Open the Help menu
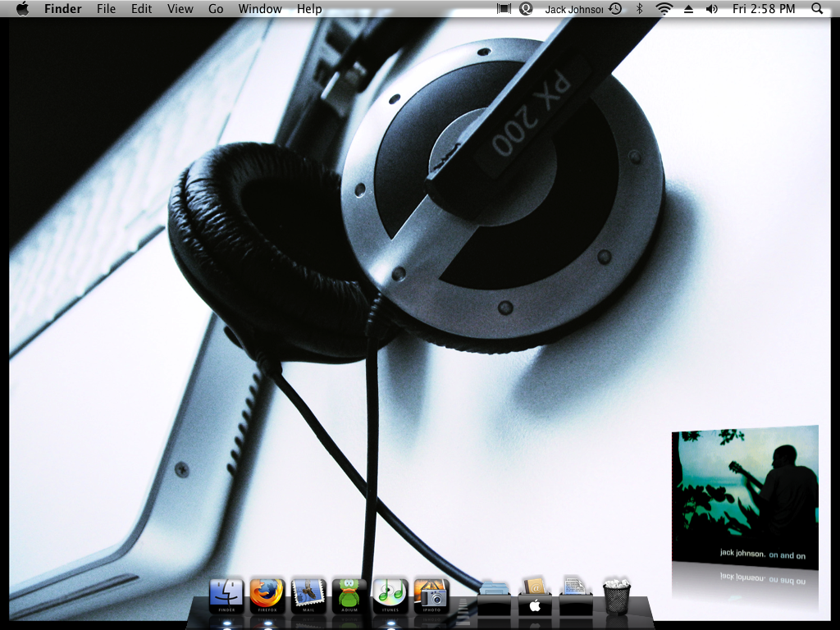 (309, 8)
